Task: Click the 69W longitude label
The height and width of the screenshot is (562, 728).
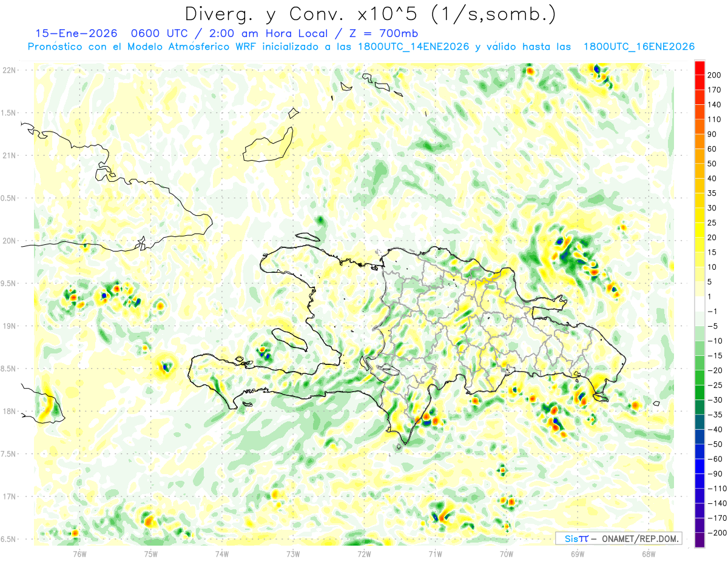Action: (578, 553)
